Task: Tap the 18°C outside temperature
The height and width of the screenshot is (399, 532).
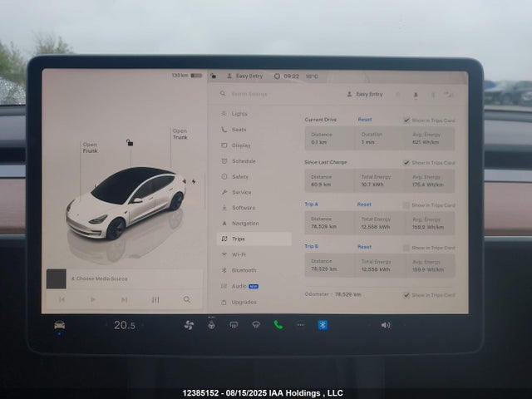Action: coord(312,76)
